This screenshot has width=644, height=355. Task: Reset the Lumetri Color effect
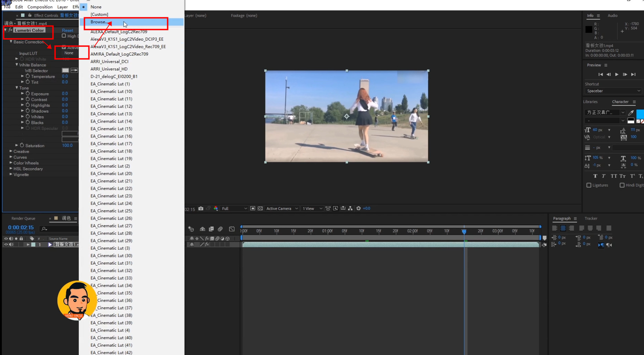click(68, 30)
